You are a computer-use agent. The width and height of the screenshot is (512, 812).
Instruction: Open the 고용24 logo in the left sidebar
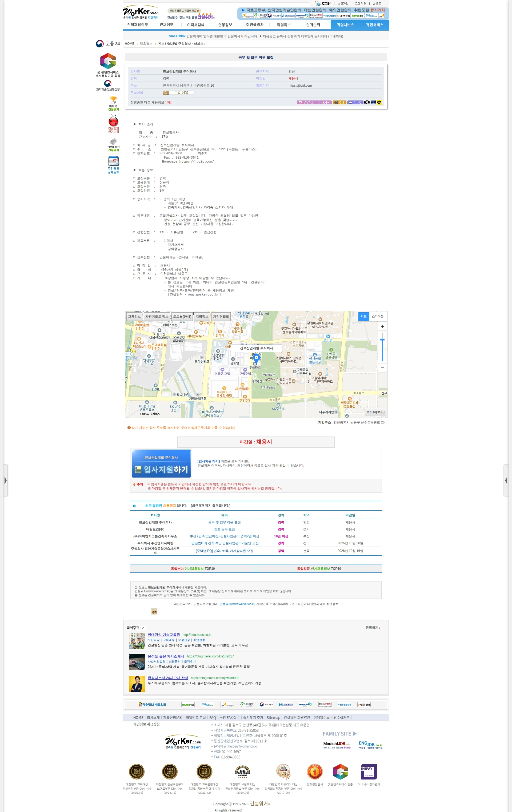point(108,43)
